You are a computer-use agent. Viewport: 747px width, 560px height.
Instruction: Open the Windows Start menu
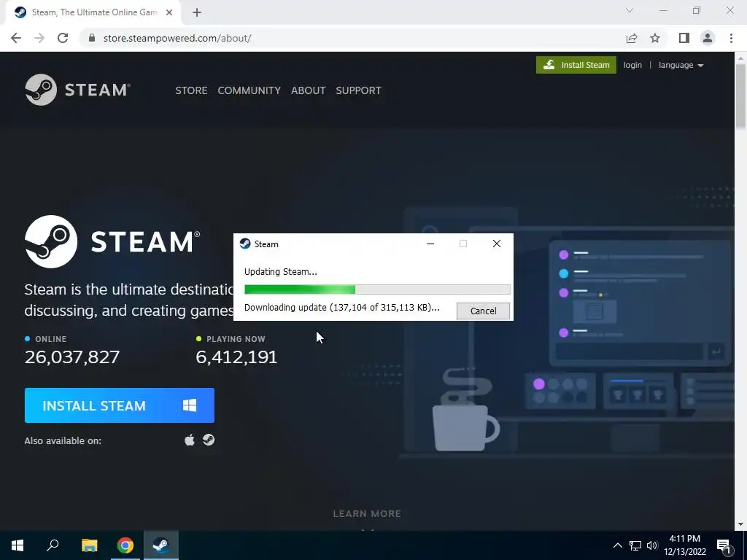[x=18, y=545]
